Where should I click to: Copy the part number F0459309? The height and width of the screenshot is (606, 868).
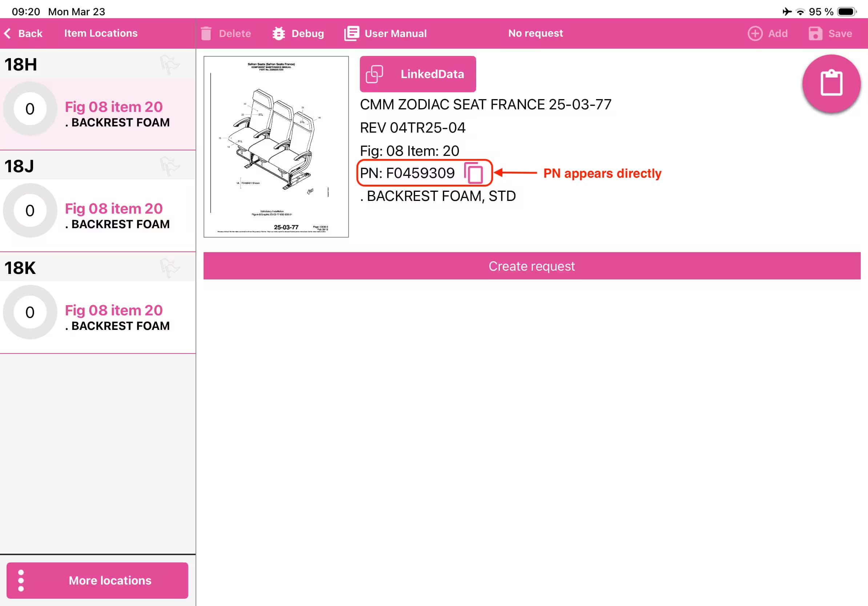coord(474,173)
